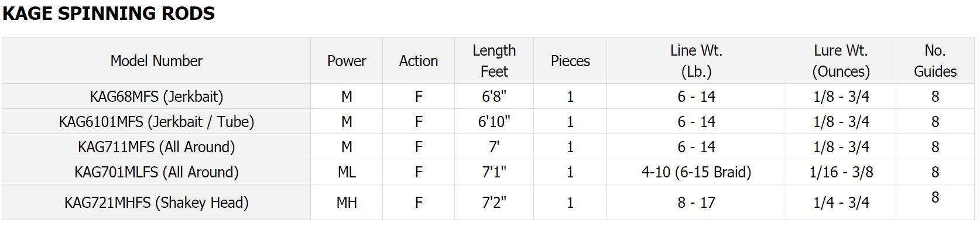Select the MH power cell
Image resolution: width=980 pixels, height=226 pixels.
347,203
